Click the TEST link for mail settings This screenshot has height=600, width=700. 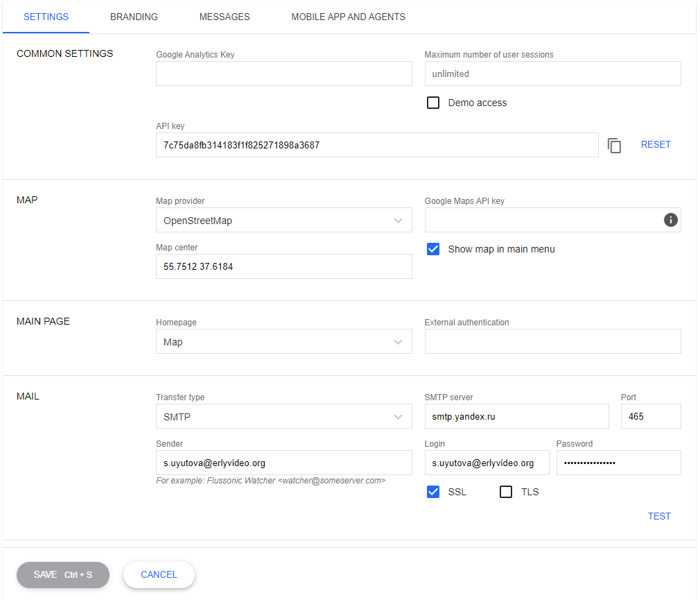pos(659,515)
